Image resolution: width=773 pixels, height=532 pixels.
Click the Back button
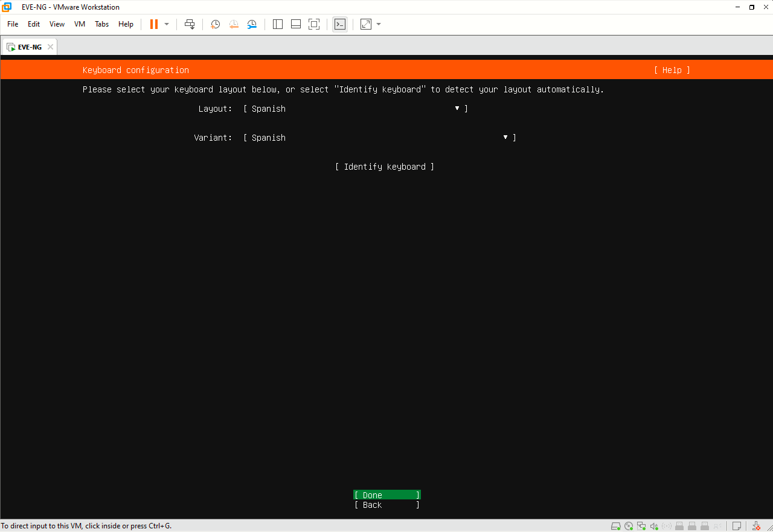pos(387,505)
